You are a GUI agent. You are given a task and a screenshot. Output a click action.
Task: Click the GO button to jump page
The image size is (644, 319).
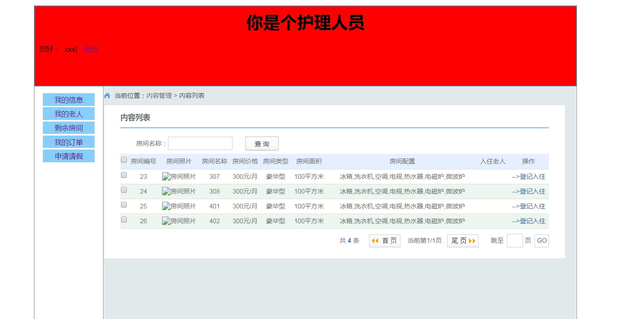coord(541,241)
